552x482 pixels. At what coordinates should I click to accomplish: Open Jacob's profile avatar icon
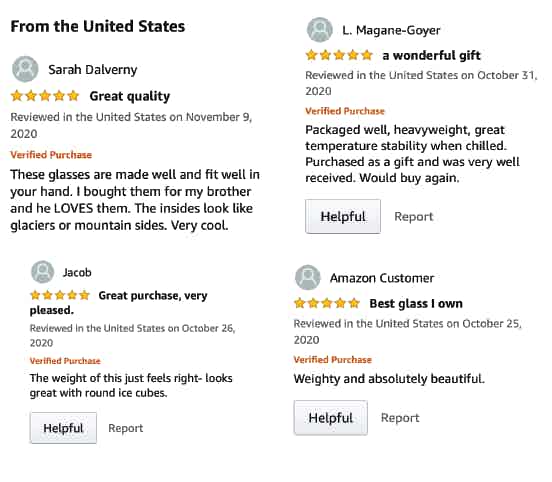tap(43, 272)
